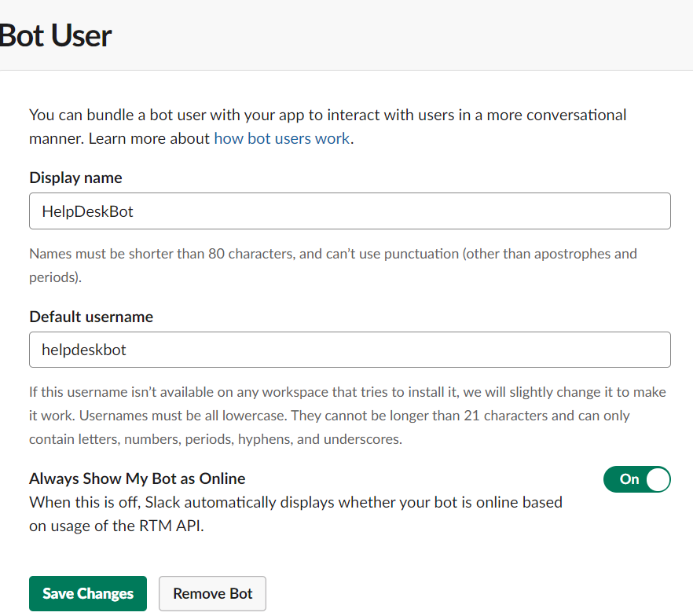Click empty space at end of Display name field

pyautogui.click(x=550, y=211)
